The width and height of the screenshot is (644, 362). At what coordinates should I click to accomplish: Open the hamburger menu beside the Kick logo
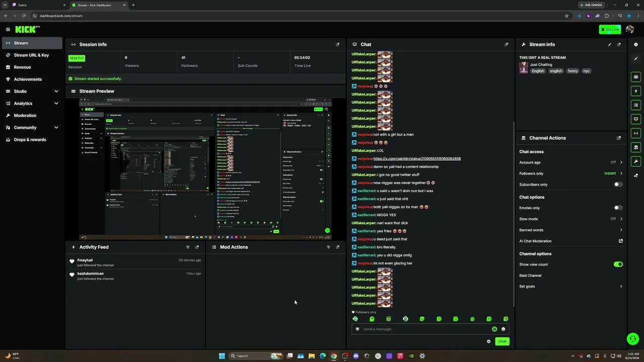click(x=8, y=30)
